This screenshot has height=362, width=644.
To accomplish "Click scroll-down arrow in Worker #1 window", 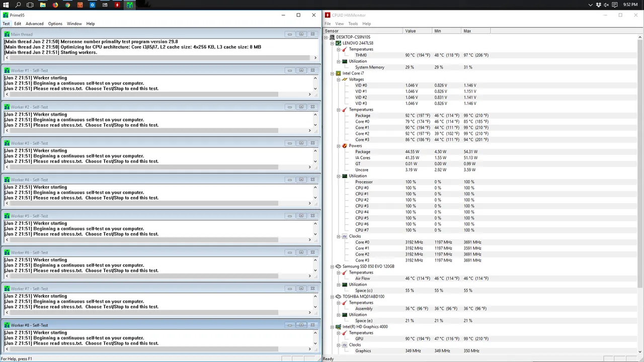I will tap(315, 88).
